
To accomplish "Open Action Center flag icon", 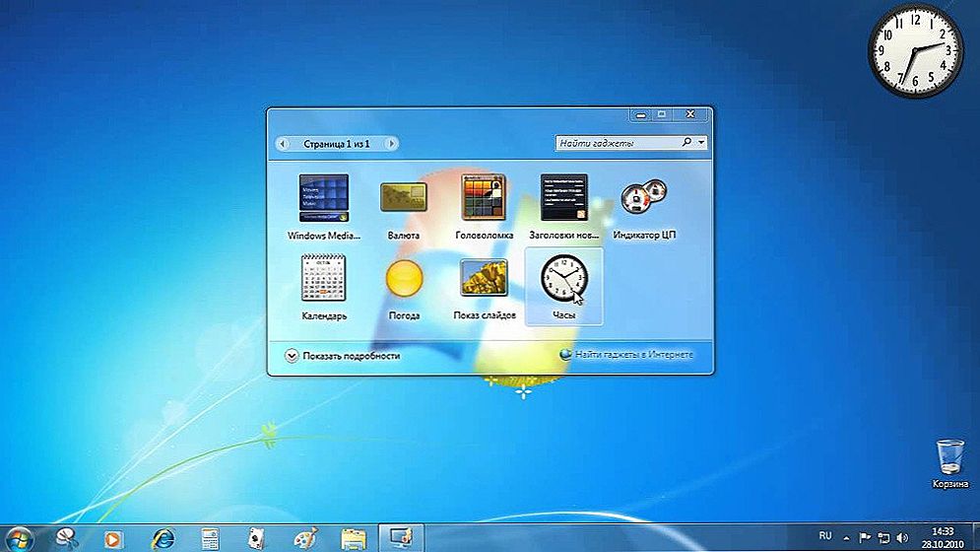I will pos(865,537).
